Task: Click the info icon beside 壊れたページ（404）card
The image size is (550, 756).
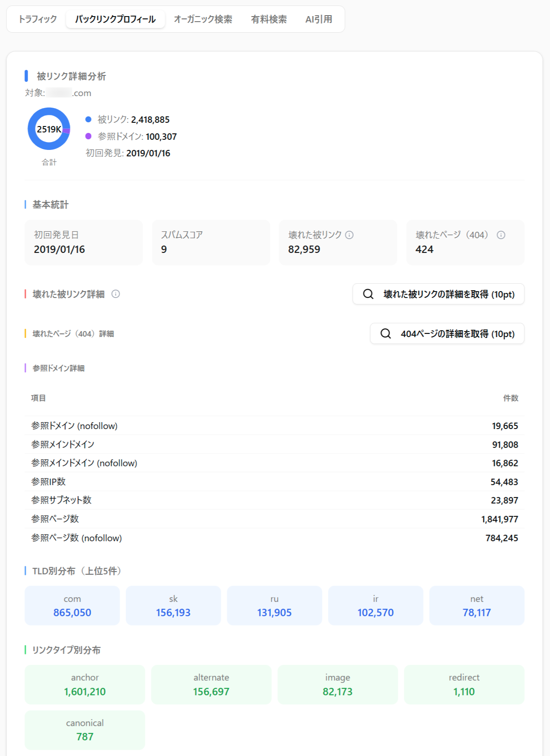Action: tap(501, 235)
